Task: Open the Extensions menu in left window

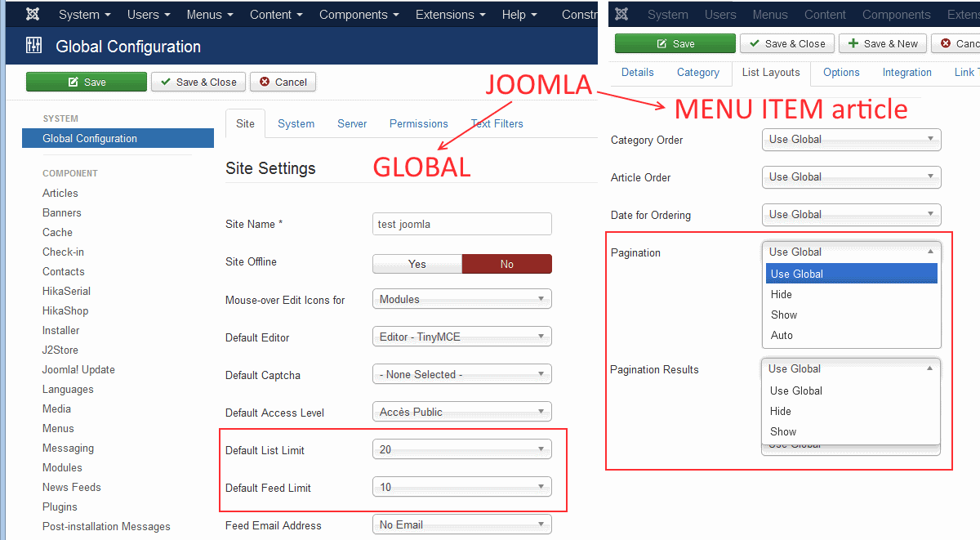Action: coord(450,15)
